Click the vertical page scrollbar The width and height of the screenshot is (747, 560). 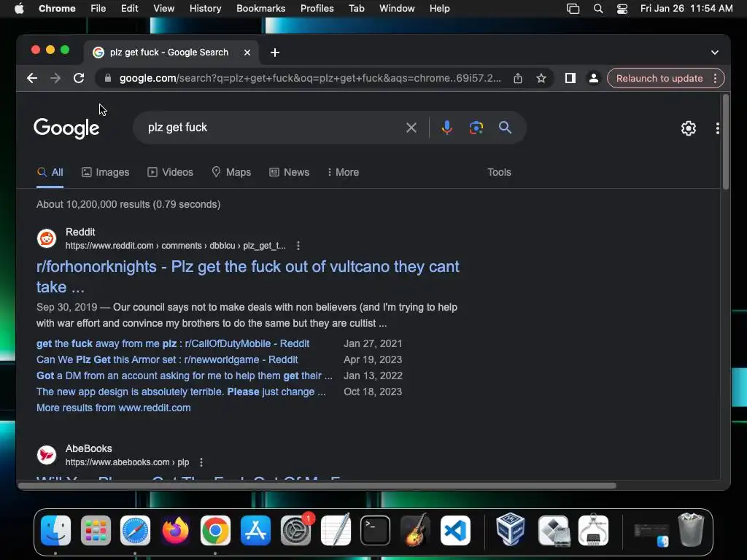(x=726, y=142)
